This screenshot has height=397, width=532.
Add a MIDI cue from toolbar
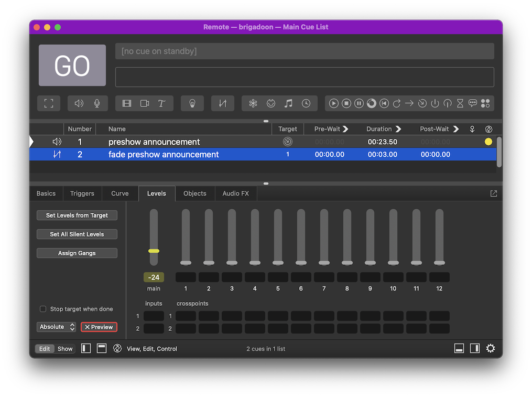coord(271,103)
